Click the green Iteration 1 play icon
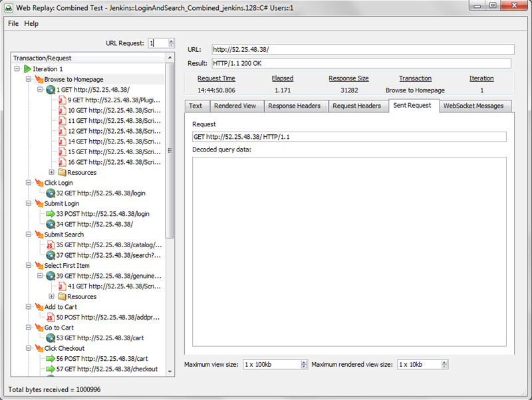 (27, 69)
